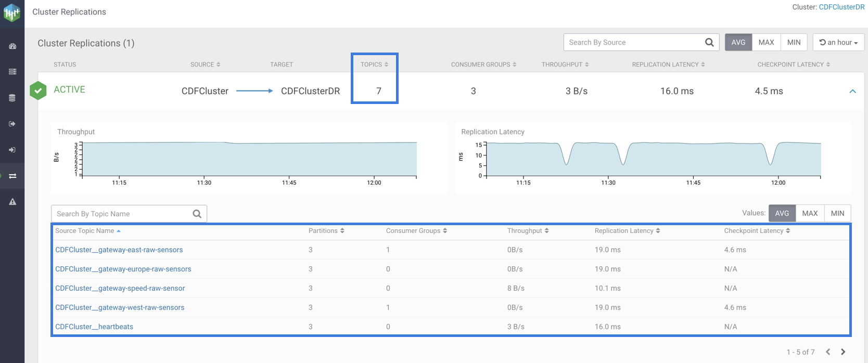Image resolution: width=868 pixels, height=363 pixels.
Task: Open the CDFClusterDR cluster link
Action: [841, 7]
